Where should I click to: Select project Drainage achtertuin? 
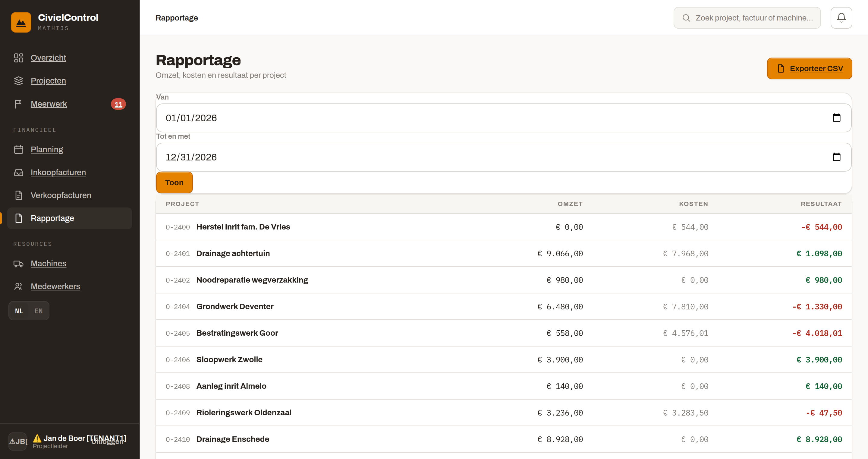(233, 253)
